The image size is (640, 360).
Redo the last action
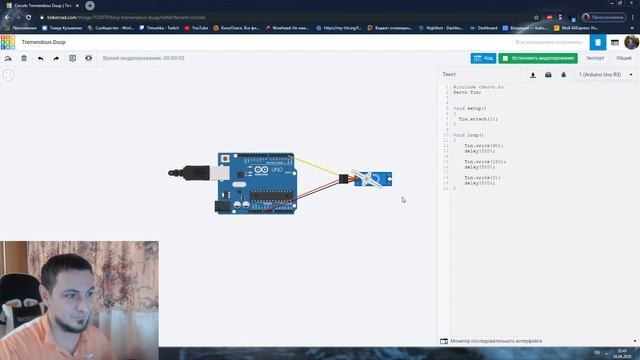pos(56,58)
